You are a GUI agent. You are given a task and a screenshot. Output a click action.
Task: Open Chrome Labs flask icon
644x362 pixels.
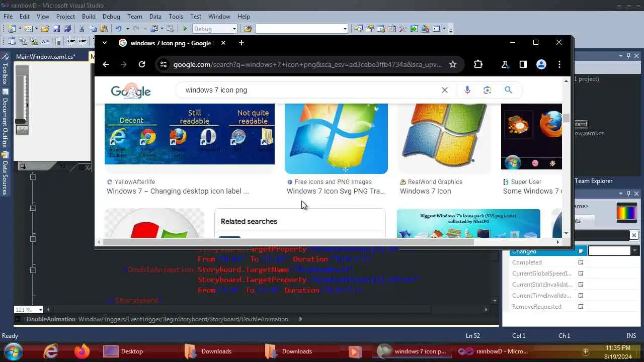[505, 64]
